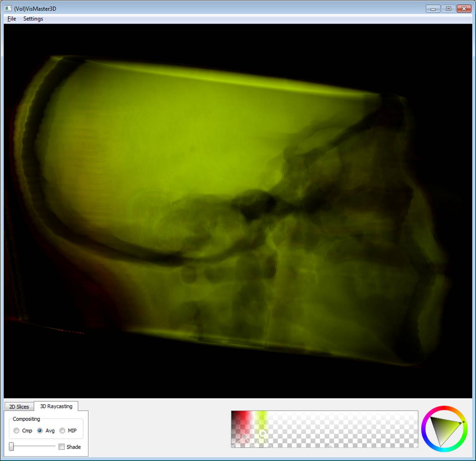Viewport: 476px width, 461px height.
Task: Select the green transfer function control point
Action: [x=263, y=432]
